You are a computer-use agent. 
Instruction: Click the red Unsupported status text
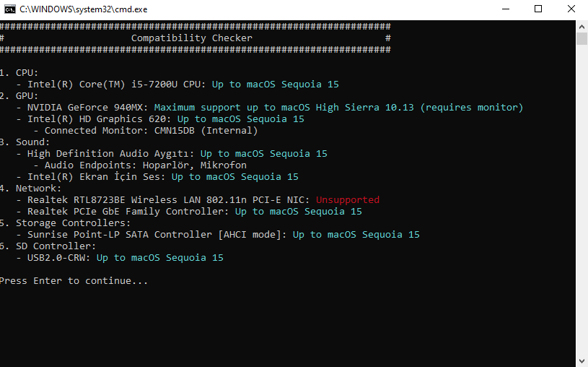point(347,200)
